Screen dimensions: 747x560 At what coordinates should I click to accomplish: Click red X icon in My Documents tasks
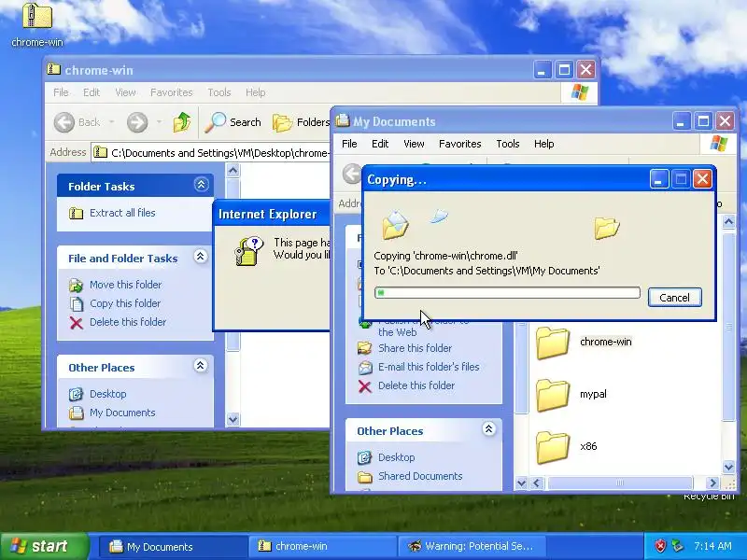pyautogui.click(x=364, y=386)
